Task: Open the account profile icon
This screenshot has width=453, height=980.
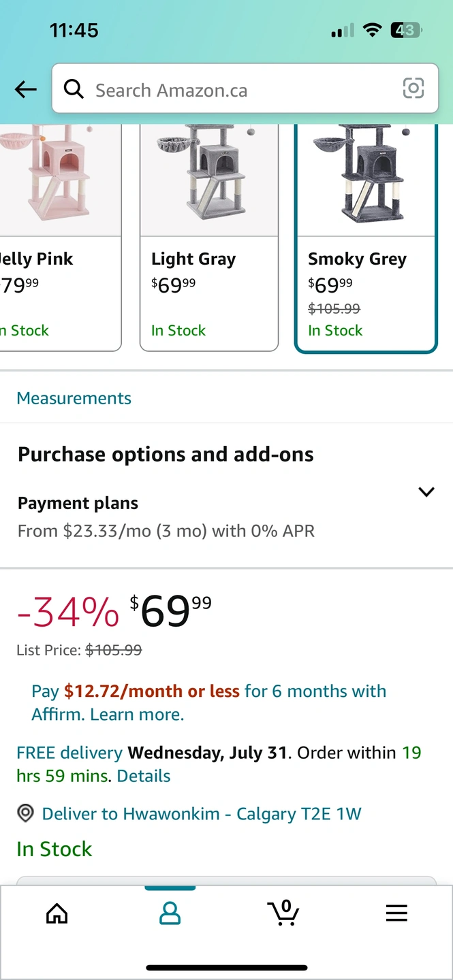Action: click(x=170, y=913)
